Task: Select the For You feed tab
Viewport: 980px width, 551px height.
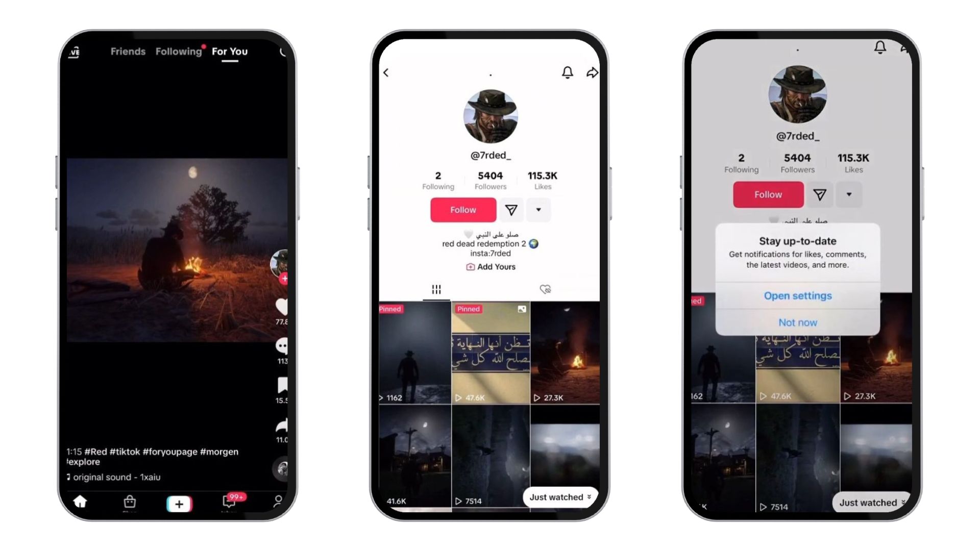Action: (229, 51)
